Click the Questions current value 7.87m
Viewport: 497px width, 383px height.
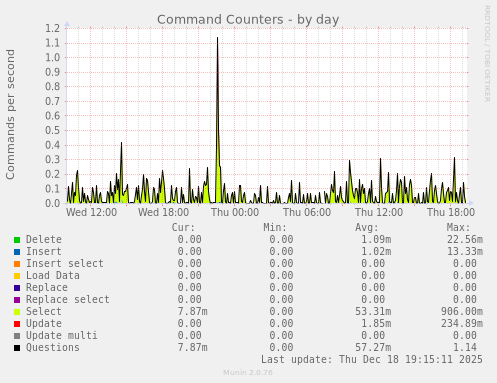pyautogui.click(x=192, y=347)
